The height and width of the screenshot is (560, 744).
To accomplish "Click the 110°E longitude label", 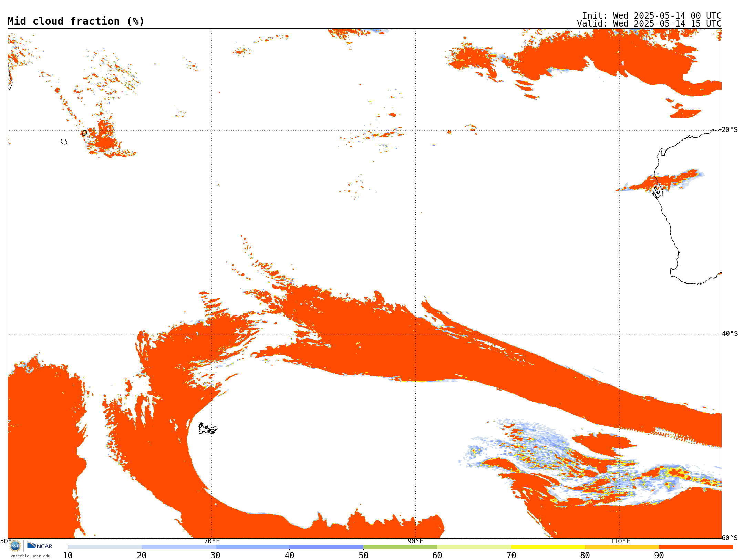I will 620,541.
